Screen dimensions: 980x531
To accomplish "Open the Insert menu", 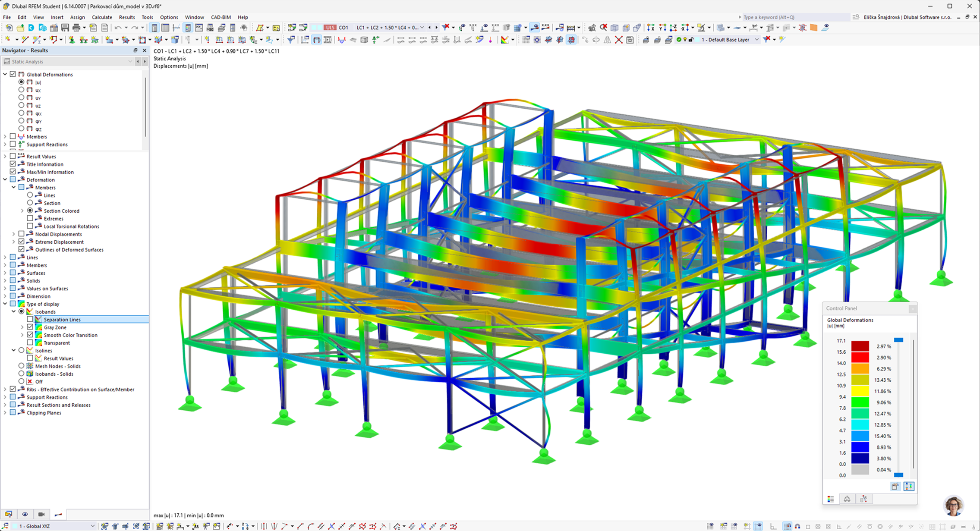I will click(x=57, y=17).
